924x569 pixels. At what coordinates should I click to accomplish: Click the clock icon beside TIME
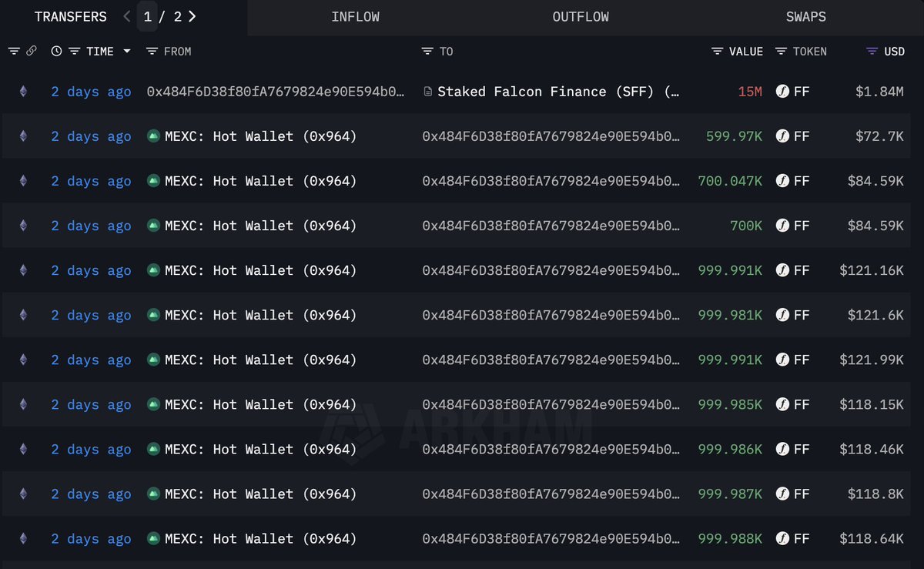[56, 52]
